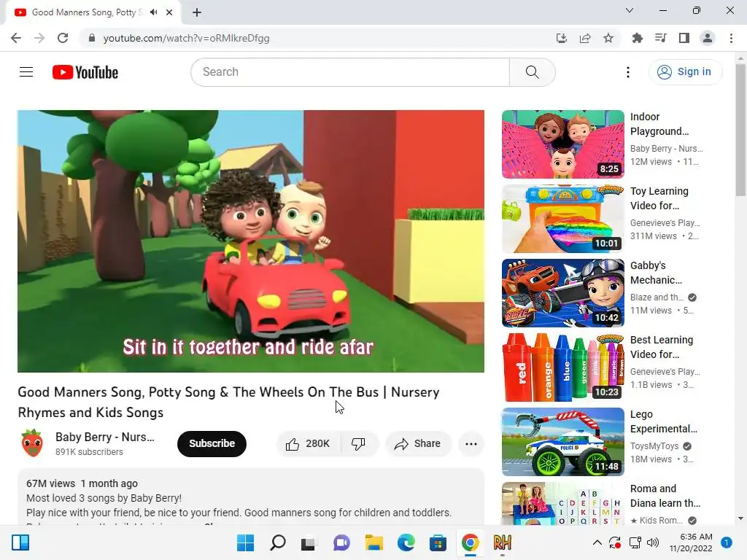Open the tab search chevron
The image size is (747, 560).
630,10
